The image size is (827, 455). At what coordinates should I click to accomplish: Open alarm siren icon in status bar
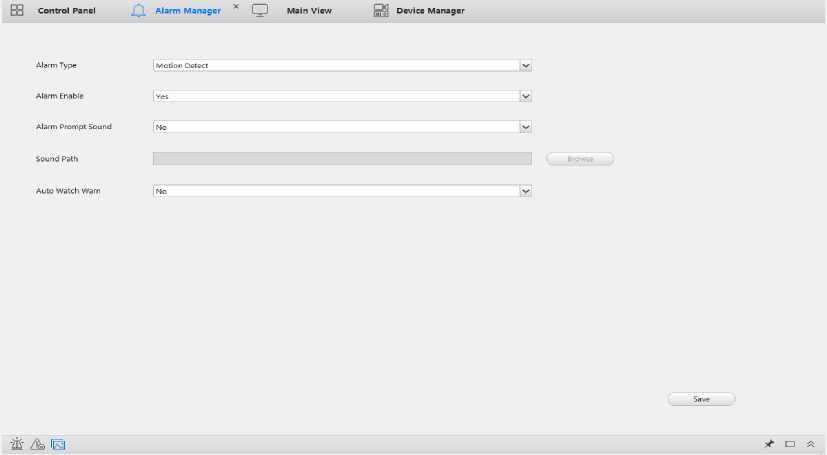click(x=17, y=443)
